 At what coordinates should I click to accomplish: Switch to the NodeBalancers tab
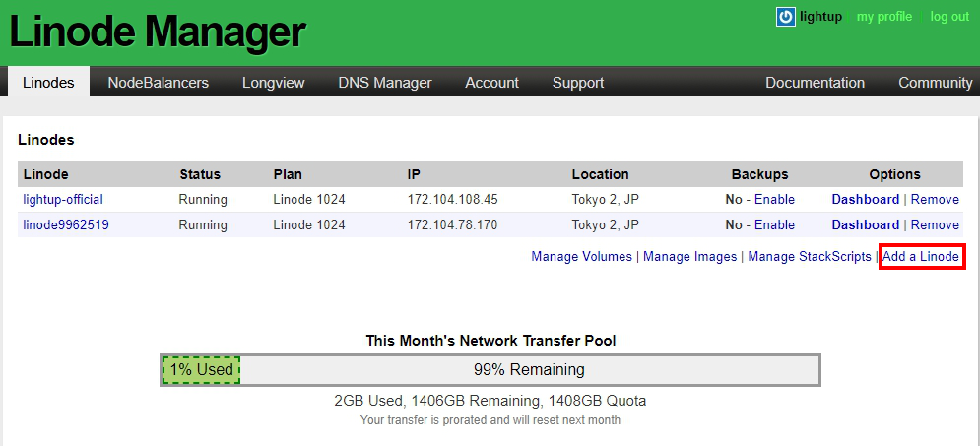point(159,83)
